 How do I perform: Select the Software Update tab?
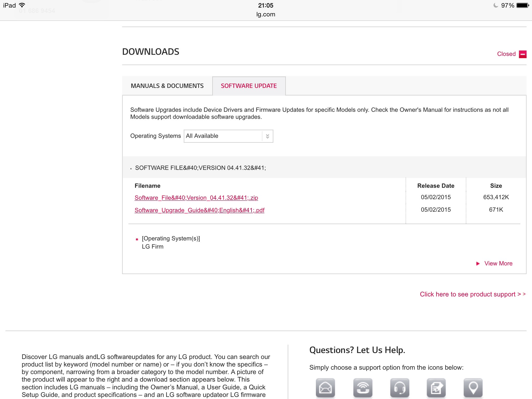[x=249, y=86]
